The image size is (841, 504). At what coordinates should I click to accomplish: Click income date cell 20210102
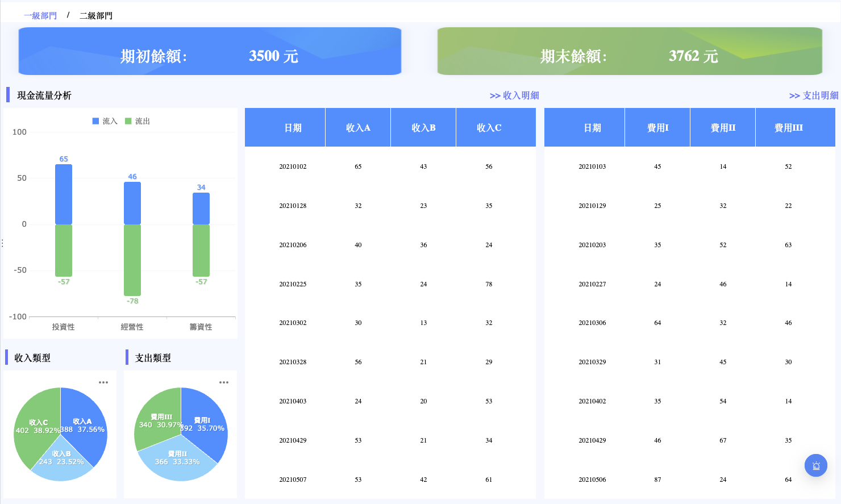[293, 166]
